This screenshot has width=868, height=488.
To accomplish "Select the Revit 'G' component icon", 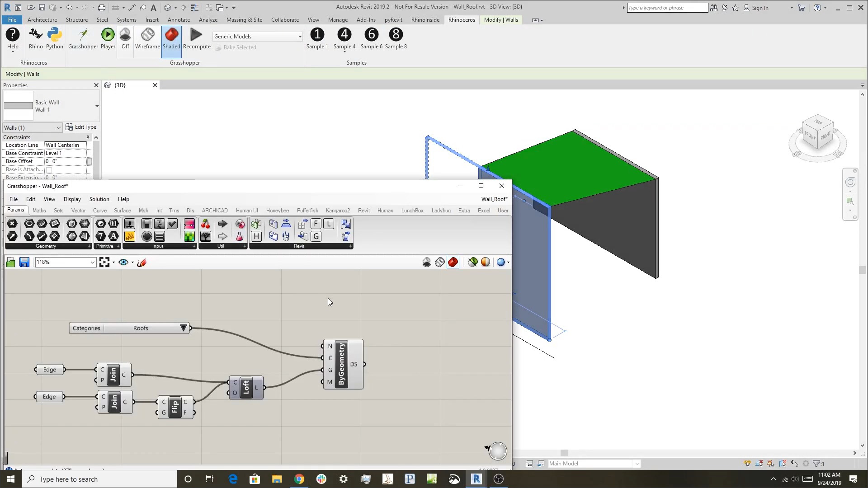I will pos(316,236).
